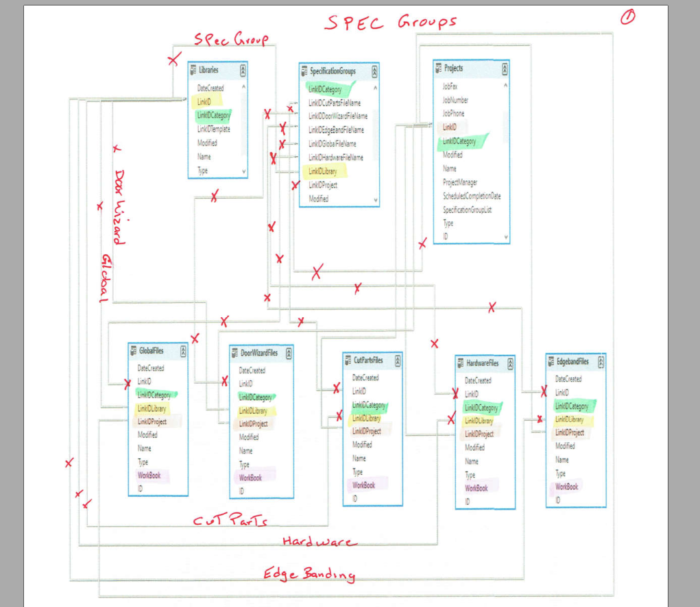Viewport: 700px width, 607px height.
Task: Collapse the DoorWizardFiles table
Action: 289,354
